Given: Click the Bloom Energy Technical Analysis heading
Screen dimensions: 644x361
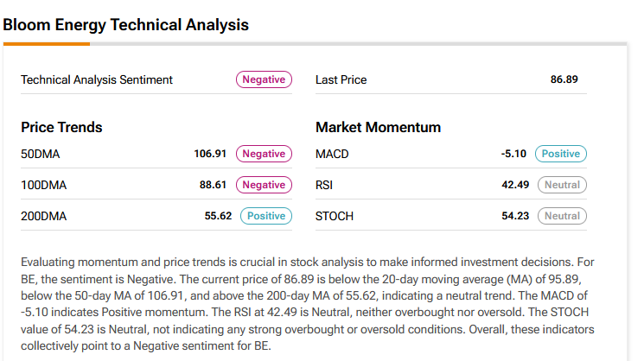Looking at the screenshot, I should 126,25.
